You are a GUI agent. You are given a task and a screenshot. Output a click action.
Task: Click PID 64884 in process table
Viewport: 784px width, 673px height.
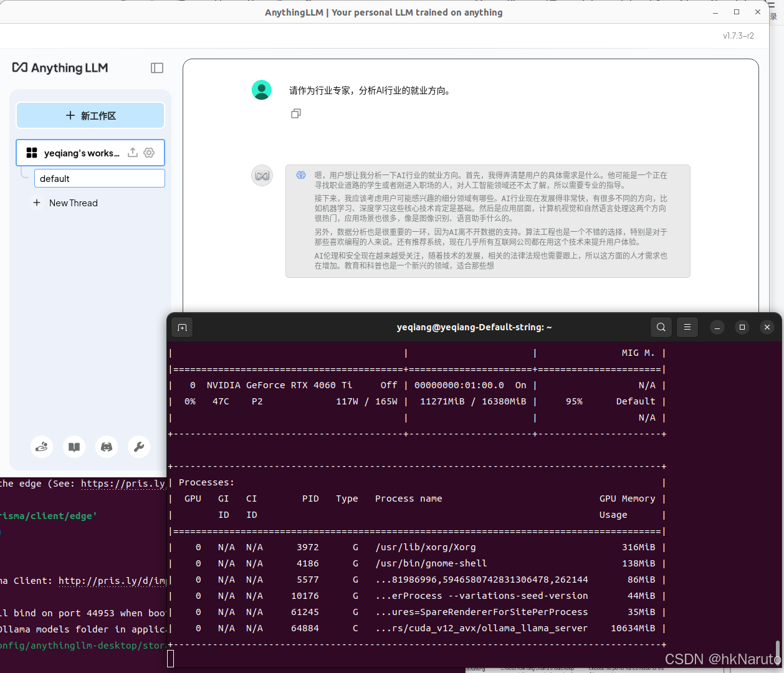[x=305, y=628]
